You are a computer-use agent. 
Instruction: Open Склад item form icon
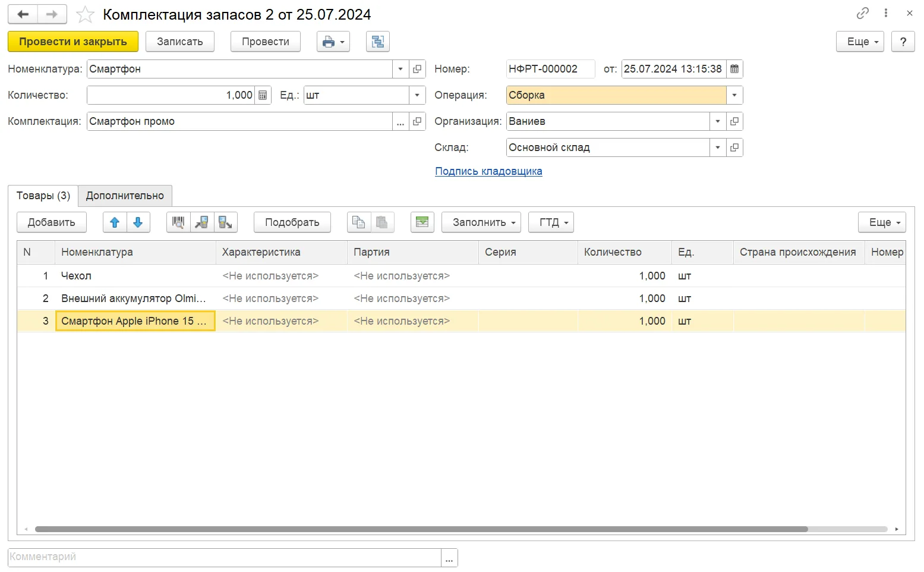click(734, 147)
